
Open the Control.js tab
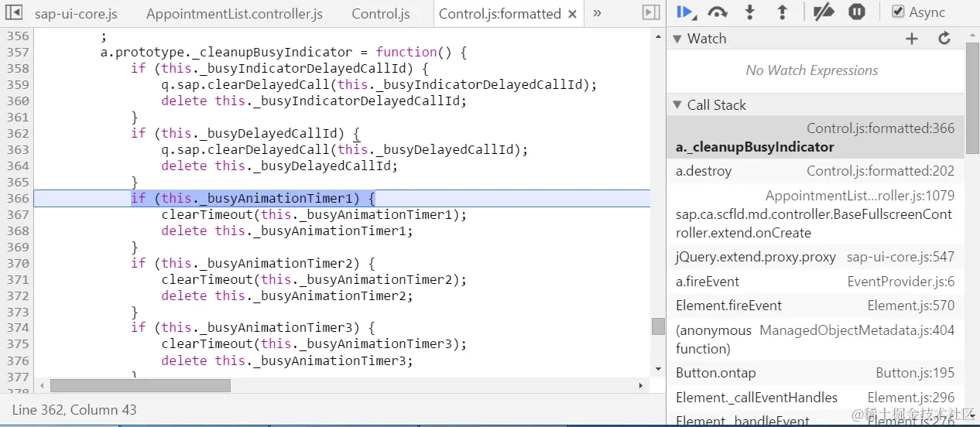tap(381, 14)
